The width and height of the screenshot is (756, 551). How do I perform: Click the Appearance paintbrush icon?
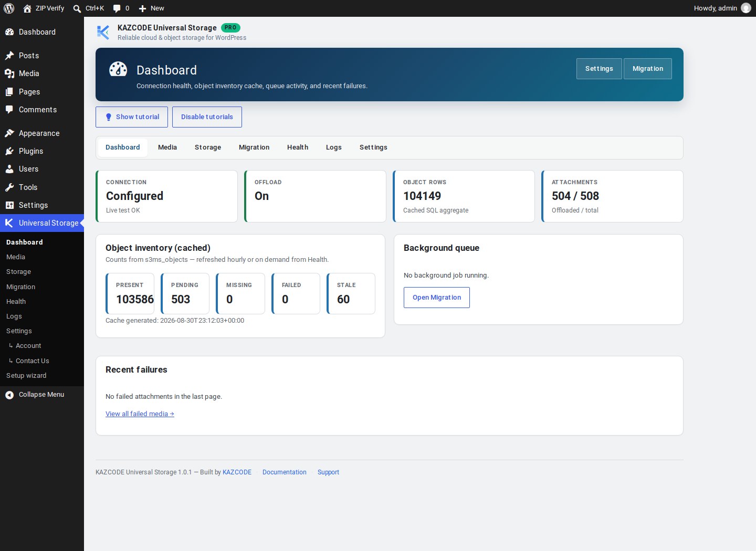pos(9,133)
